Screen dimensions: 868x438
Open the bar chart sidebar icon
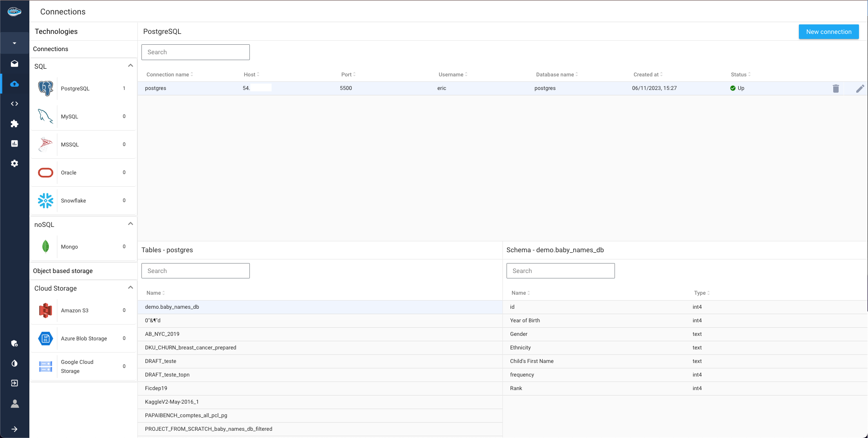coord(14,143)
